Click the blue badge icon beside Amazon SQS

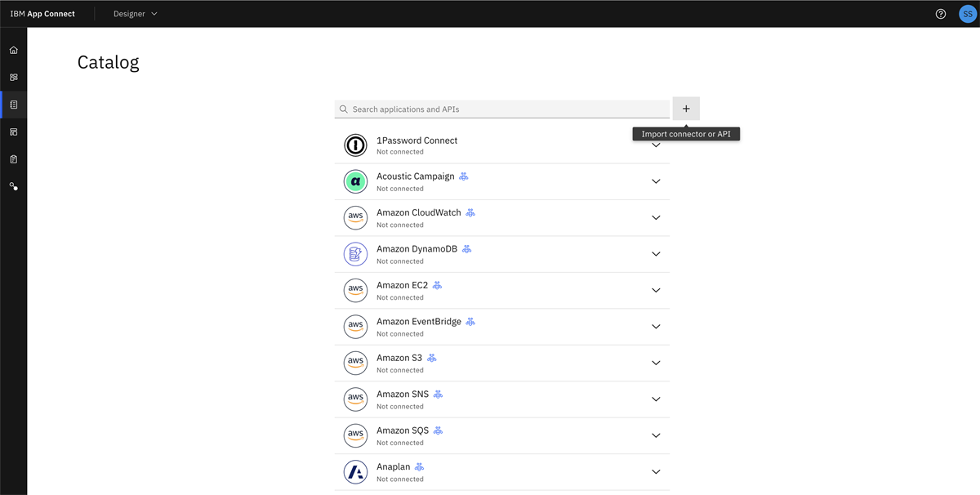pyautogui.click(x=438, y=430)
